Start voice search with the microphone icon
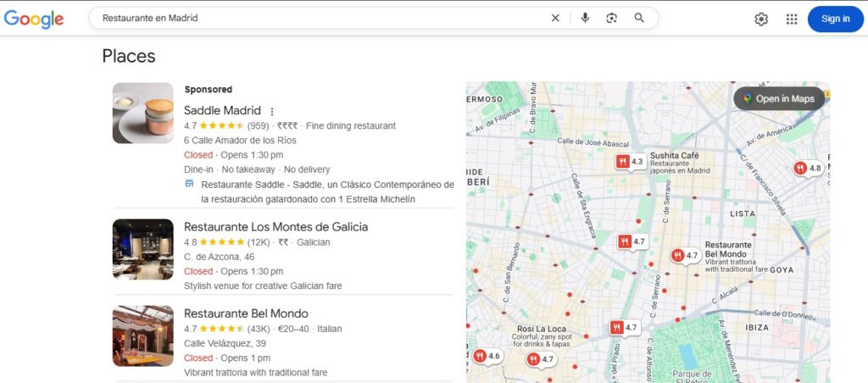 pyautogui.click(x=585, y=18)
